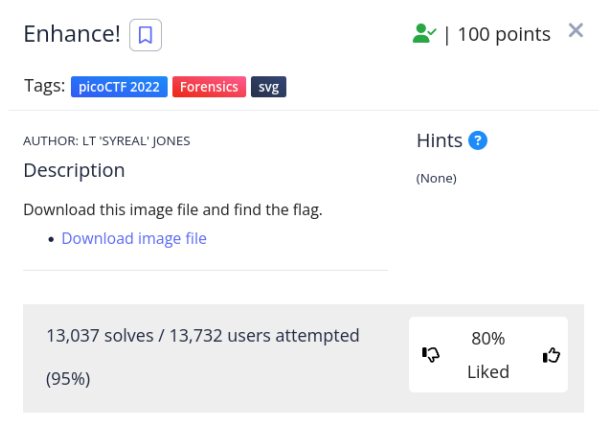
Task: Like the challenge with thumbs up
Action: [551, 354]
